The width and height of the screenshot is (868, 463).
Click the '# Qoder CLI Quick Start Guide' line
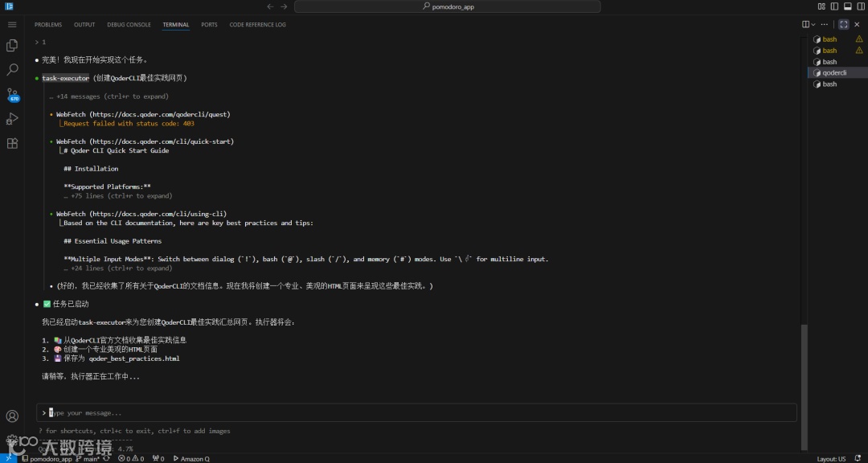117,150
